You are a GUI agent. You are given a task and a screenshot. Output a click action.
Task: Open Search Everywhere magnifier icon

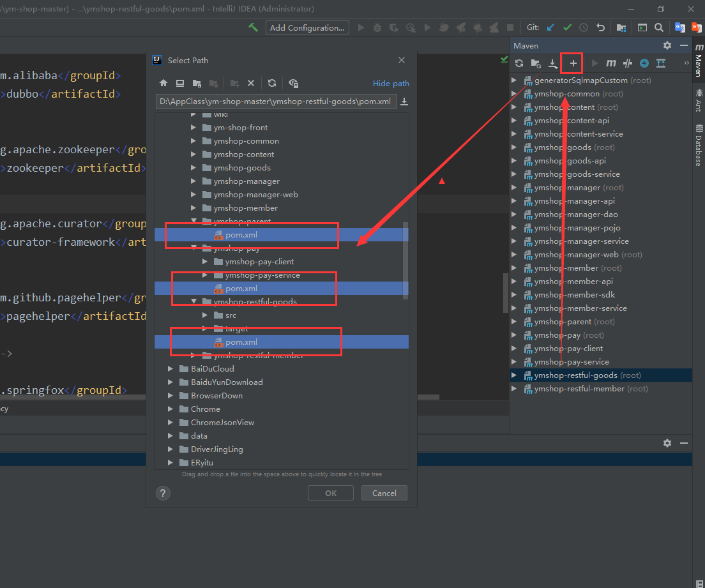coord(659,27)
